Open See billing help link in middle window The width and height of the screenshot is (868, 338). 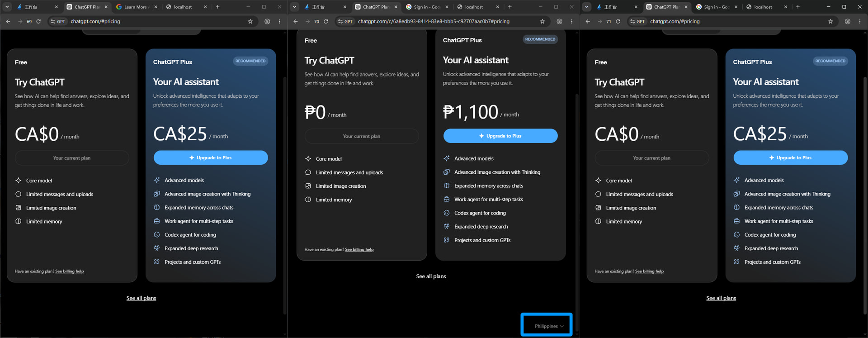359,250
